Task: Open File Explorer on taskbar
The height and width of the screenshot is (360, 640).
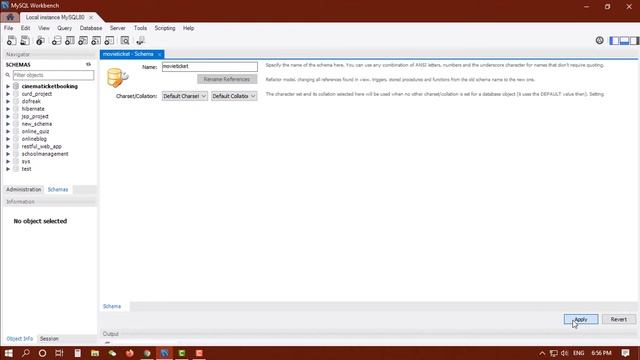Action: click(x=95, y=353)
